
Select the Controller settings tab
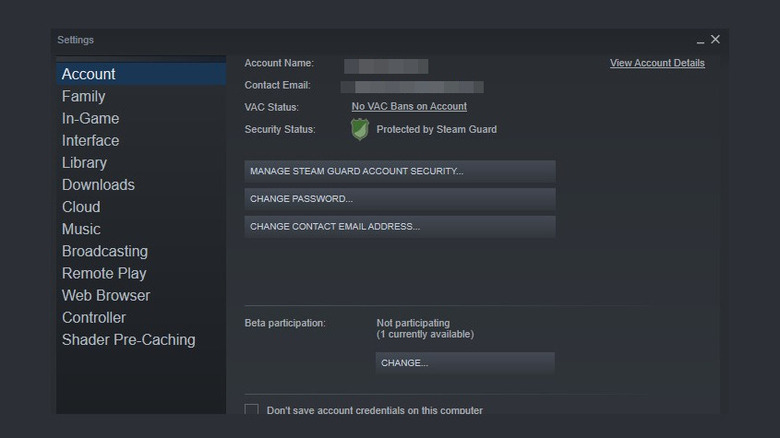click(x=94, y=318)
